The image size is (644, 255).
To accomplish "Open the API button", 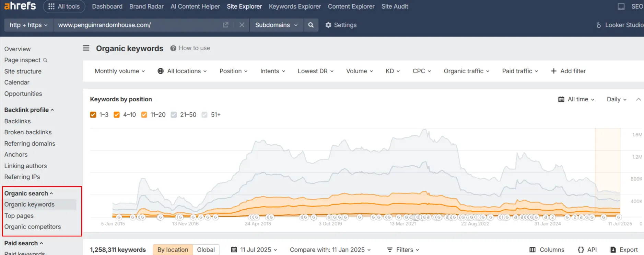I will tap(587, 250).
